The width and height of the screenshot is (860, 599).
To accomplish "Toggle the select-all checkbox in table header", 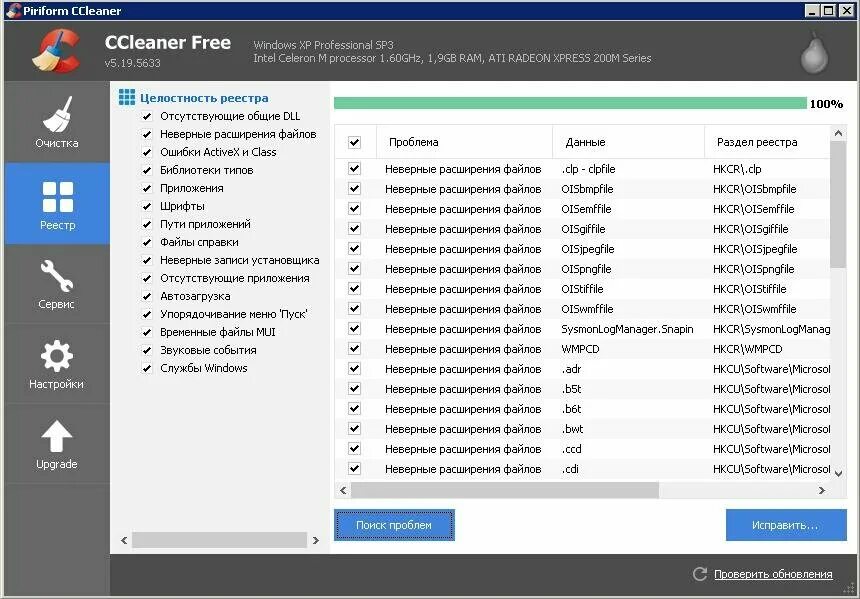I will pos(354,142).
